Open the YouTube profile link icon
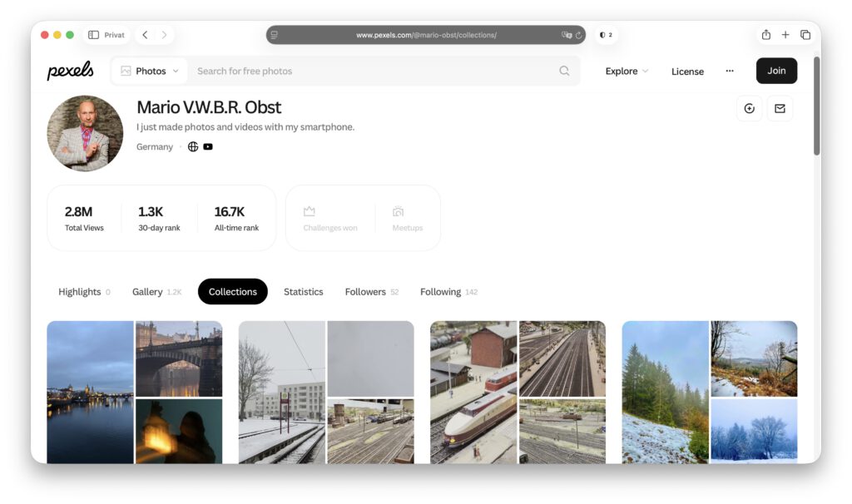Viewport: 852px width, 504px height. (x=208, y=146)
